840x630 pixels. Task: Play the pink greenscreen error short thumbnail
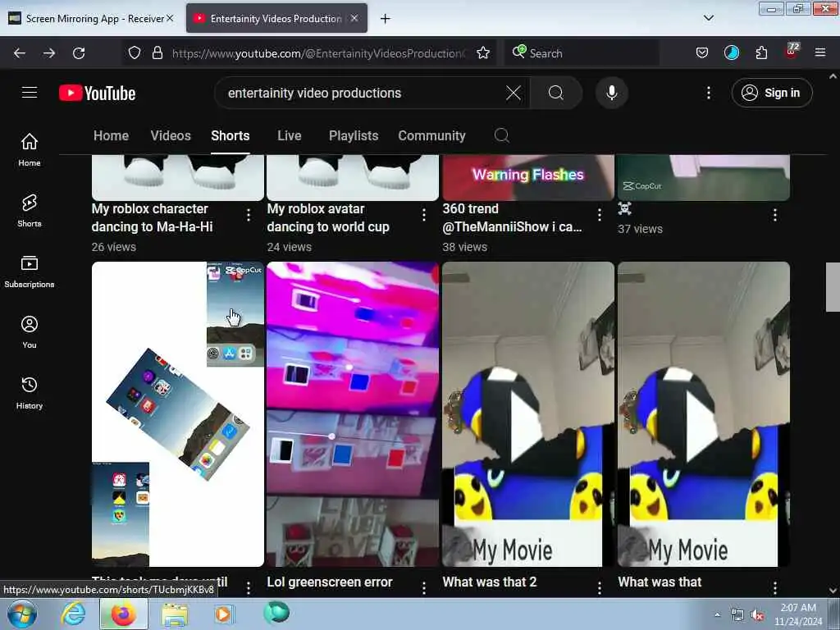click(x=353, y=413)
